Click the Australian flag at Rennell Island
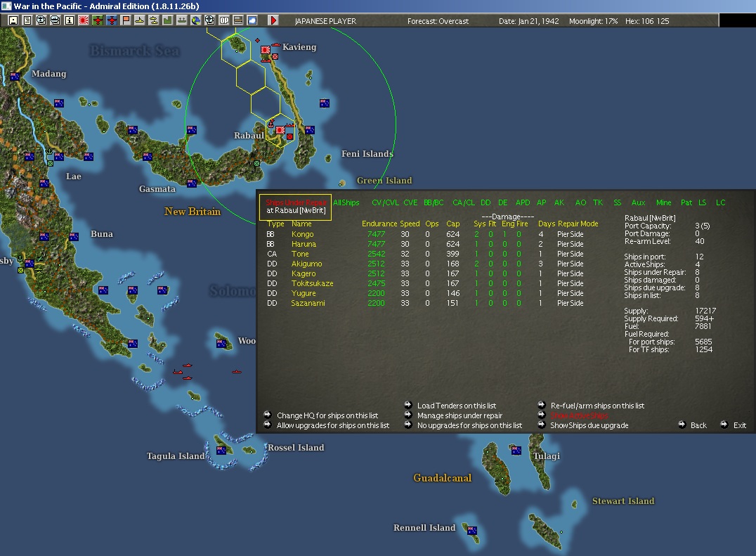The width and height of the screenshot is (756, 556). point(472,531)
